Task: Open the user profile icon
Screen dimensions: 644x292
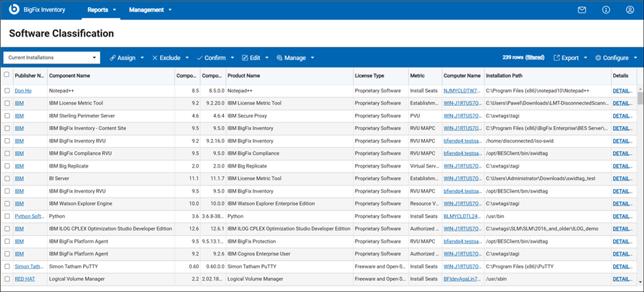Action: click(x=630, y=10)
